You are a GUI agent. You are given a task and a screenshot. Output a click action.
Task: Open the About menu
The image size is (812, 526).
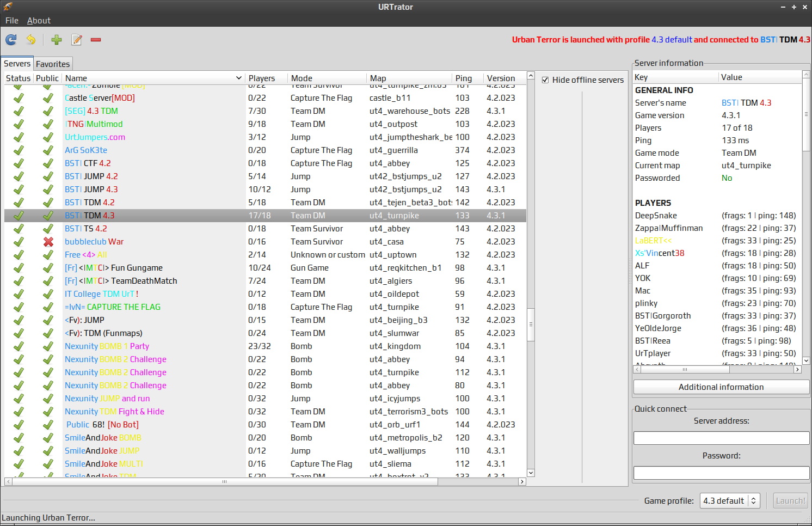[39, 21]
